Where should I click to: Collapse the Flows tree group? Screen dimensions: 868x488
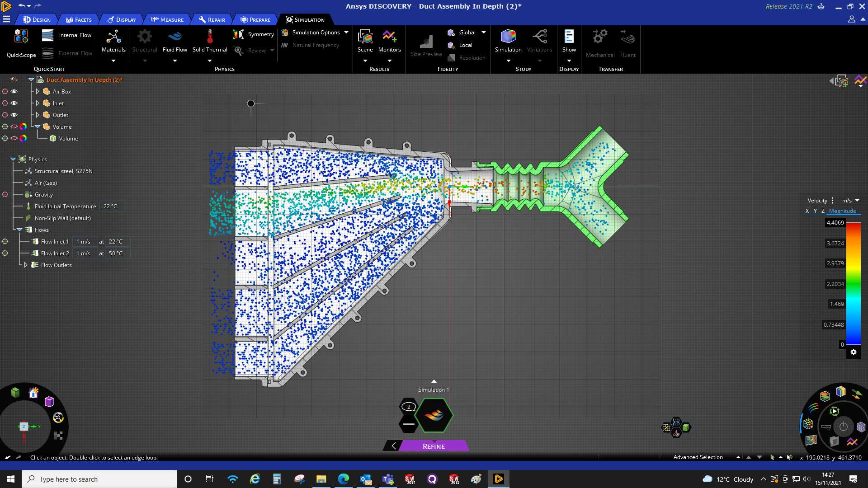click(19, 230)
